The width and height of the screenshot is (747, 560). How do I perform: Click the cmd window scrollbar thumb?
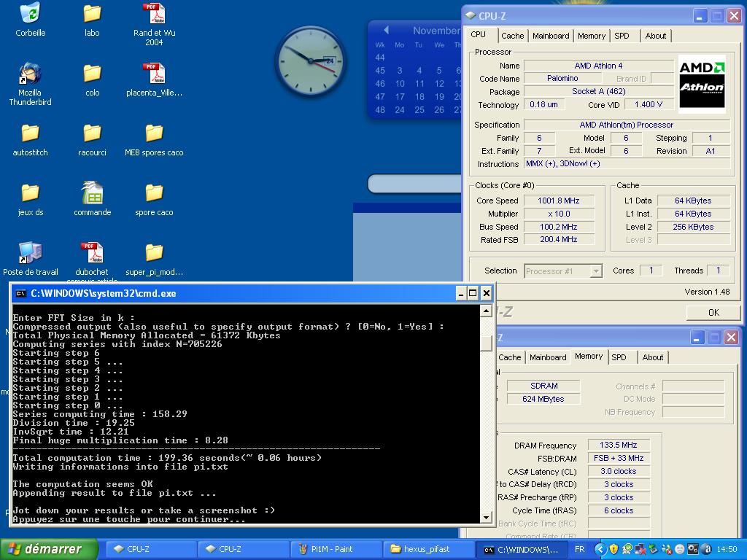(486, 343)
